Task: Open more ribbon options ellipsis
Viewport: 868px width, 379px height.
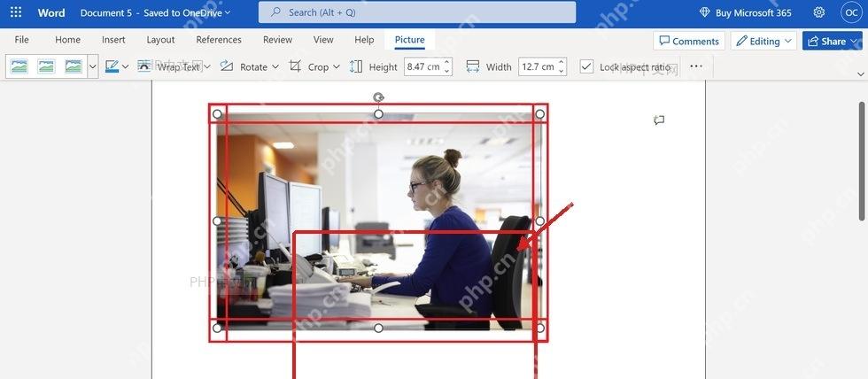Action: pyautogui.click(x=696, y=66)
